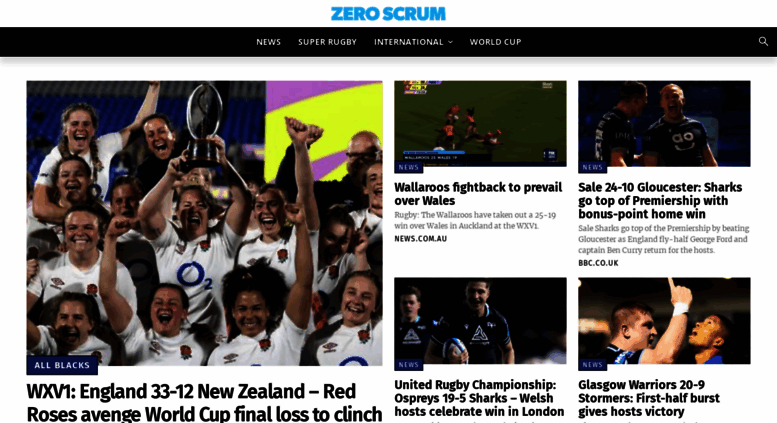Visit the BBC.CO.UK source link
The height and width of the screenshot is (423, 777).
[598, 263]
